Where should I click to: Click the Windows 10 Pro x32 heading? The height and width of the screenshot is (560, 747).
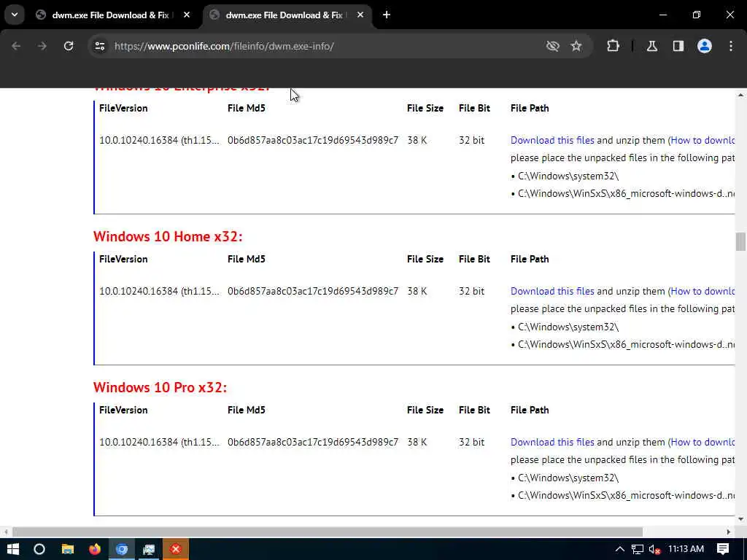(x=160, y=388)
